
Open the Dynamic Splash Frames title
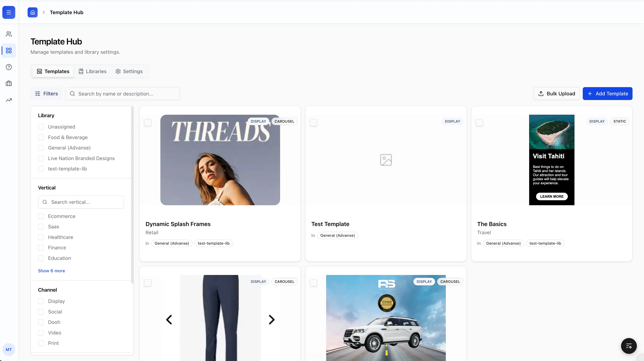point(178,224)
